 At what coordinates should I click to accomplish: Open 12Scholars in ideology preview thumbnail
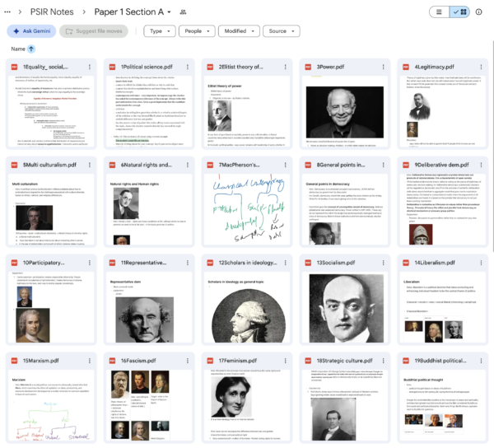click(247, 307)
